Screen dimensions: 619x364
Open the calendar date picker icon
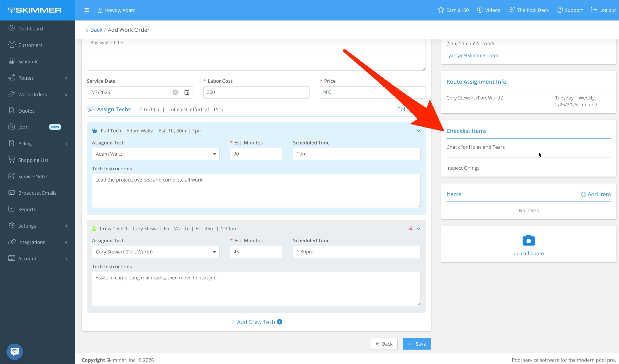(187, 92)
